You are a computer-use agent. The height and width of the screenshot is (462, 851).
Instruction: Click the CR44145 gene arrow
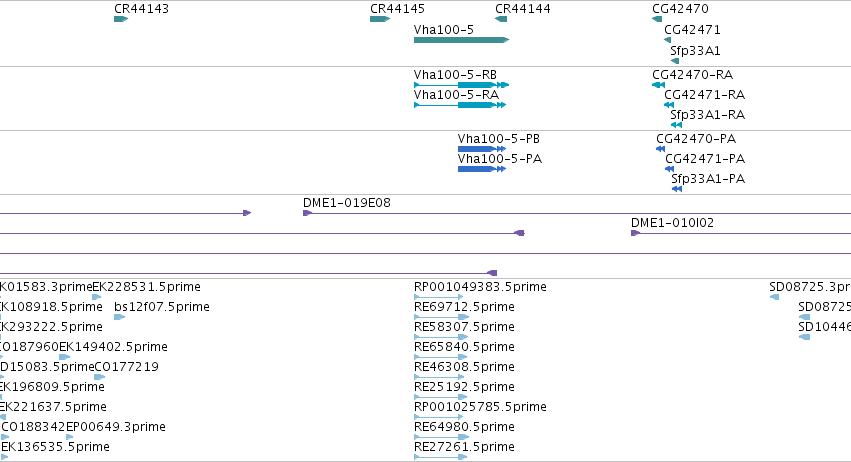pyautogui.click(x=380, y=19)
